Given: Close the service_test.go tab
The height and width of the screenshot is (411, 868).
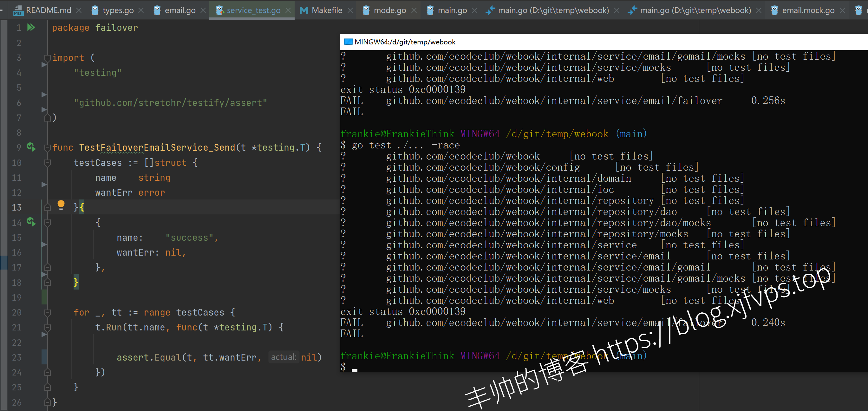Looking at the screenshot, I should coord(288,10).
